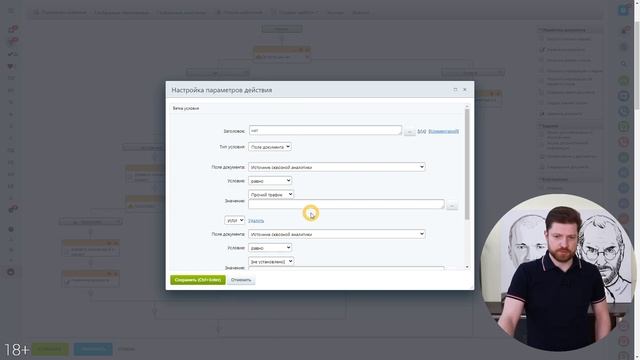Click the dialog scrollbar up arrow
The width and height of the screenshot is (640, 360).
pos(467,107)
